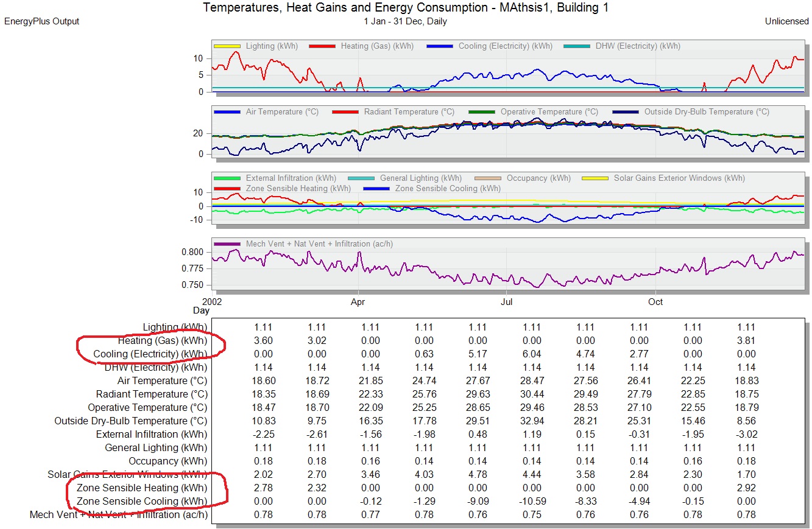Click the '2002' axis label

(212, 301)
